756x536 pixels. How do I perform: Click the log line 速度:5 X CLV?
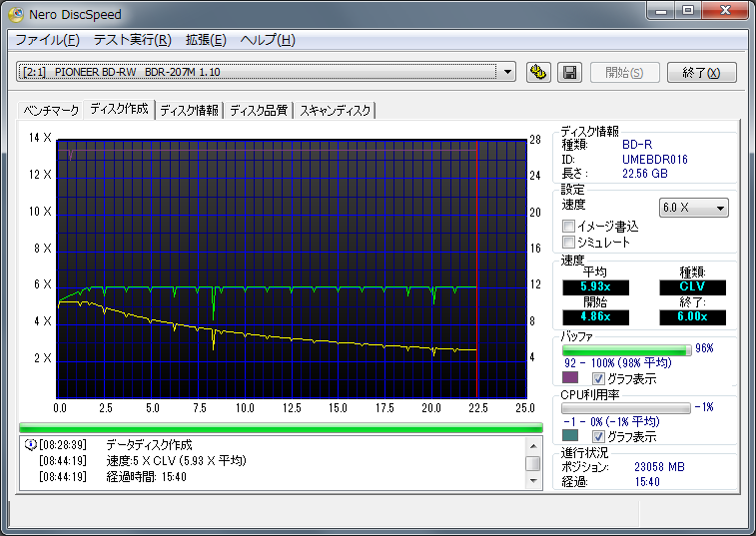pos(176,461)
